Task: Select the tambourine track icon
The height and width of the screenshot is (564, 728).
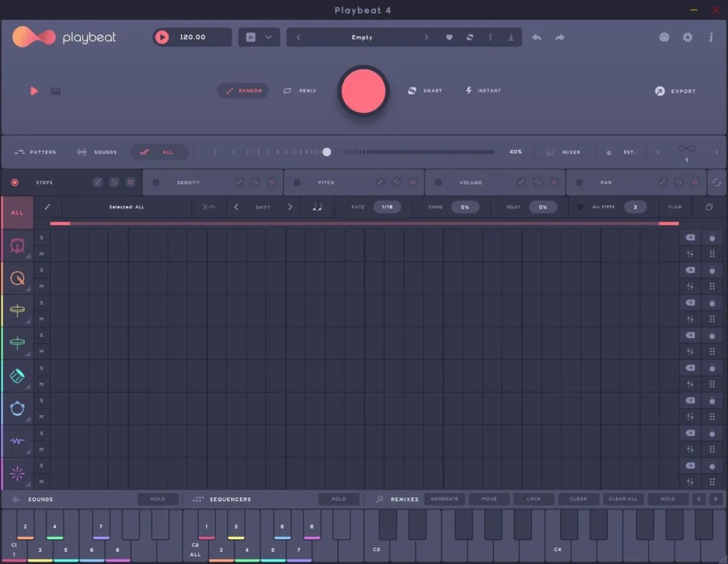Action: coord(17,408)
